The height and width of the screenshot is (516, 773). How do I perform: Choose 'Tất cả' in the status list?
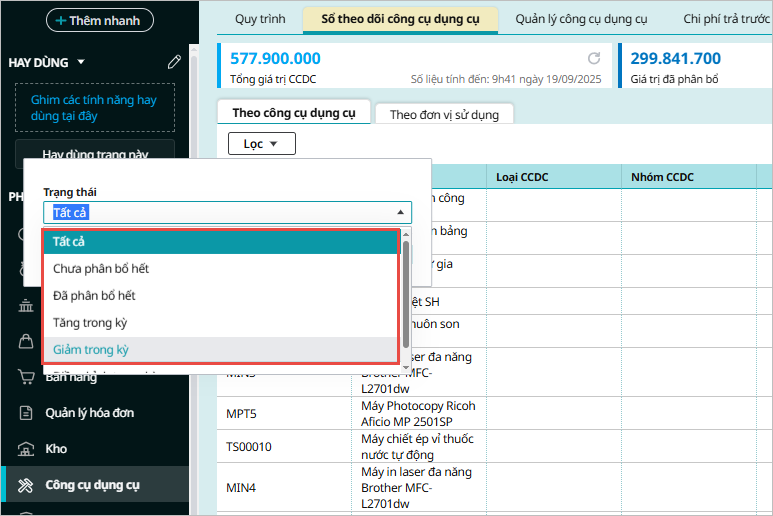tap(69, 242)
